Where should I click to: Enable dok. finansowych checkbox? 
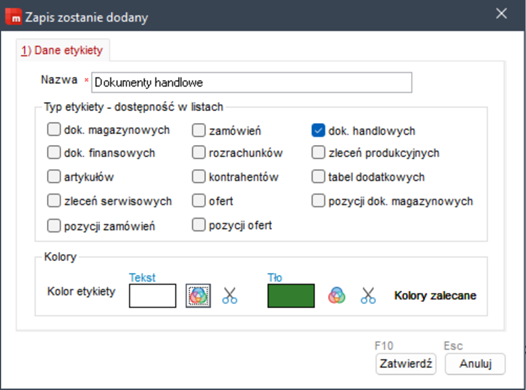click(54, 152)
